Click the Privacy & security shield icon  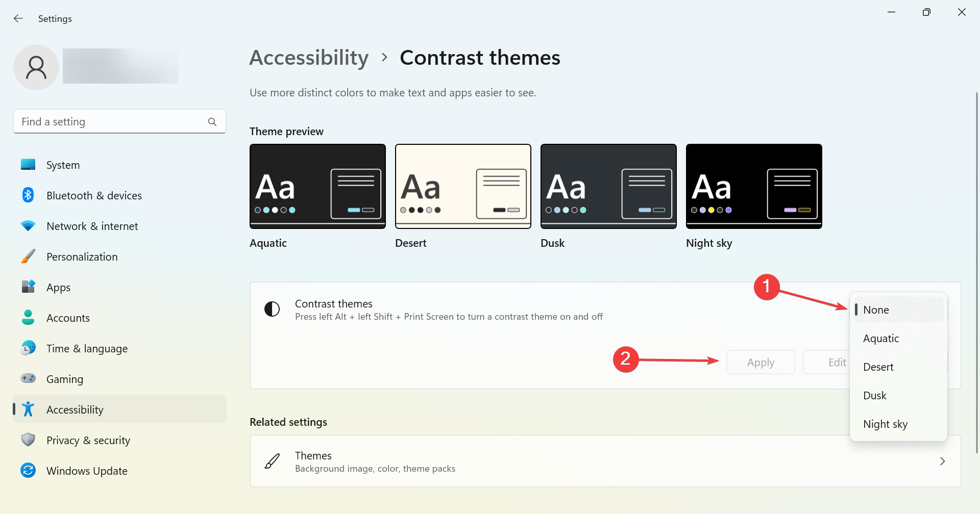coord(28,440)
